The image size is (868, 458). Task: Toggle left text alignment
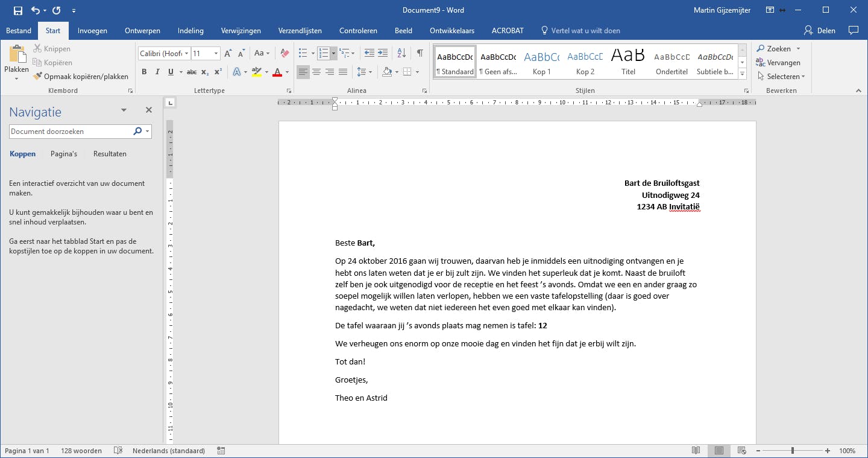pyautogui.click(x=303, y=72)
